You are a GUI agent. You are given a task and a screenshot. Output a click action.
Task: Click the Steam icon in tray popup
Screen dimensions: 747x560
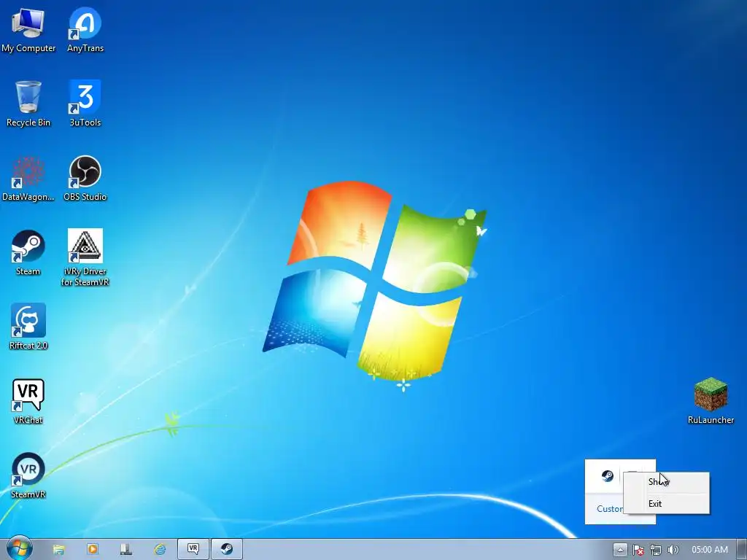[608, 475]
